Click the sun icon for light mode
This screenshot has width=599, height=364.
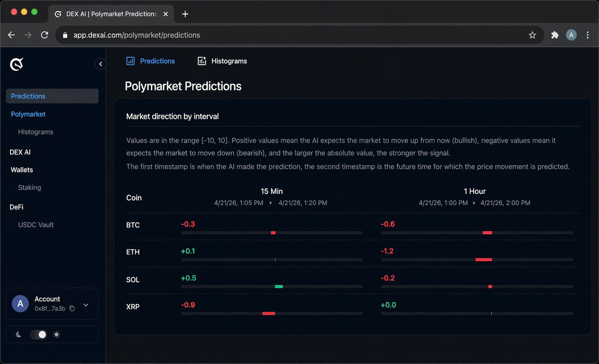56,335
